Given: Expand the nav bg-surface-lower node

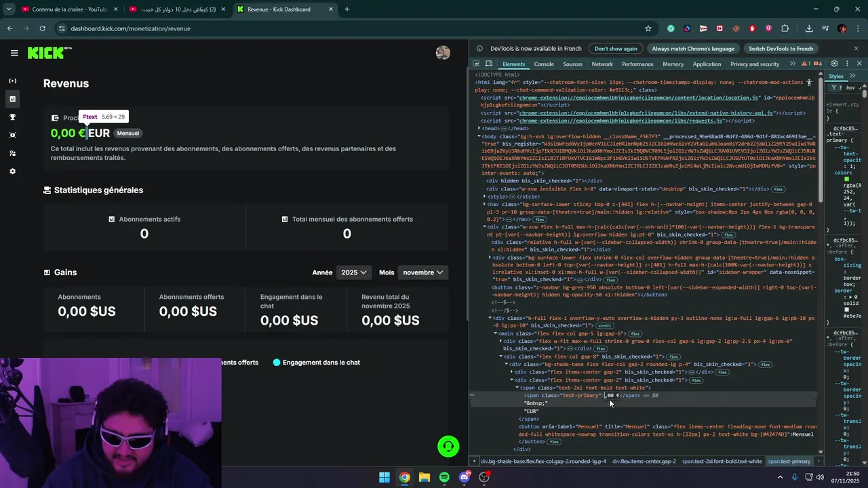Looking at the screenshot, I should click(485, 204).
